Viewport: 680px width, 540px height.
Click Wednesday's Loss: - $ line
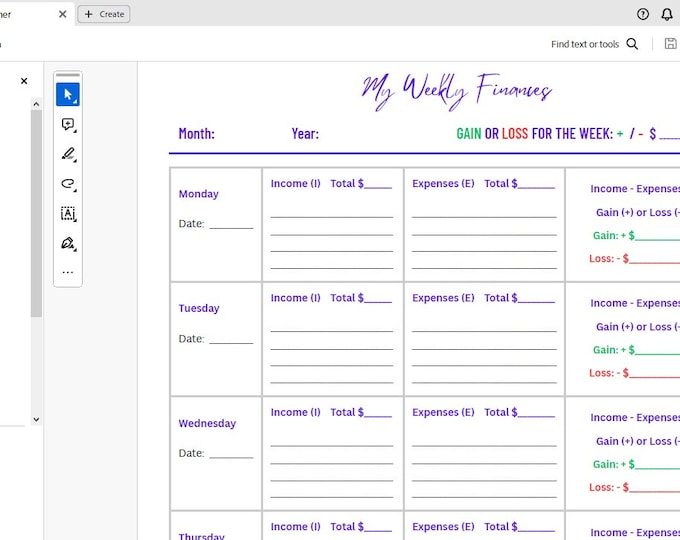point(634,488)
